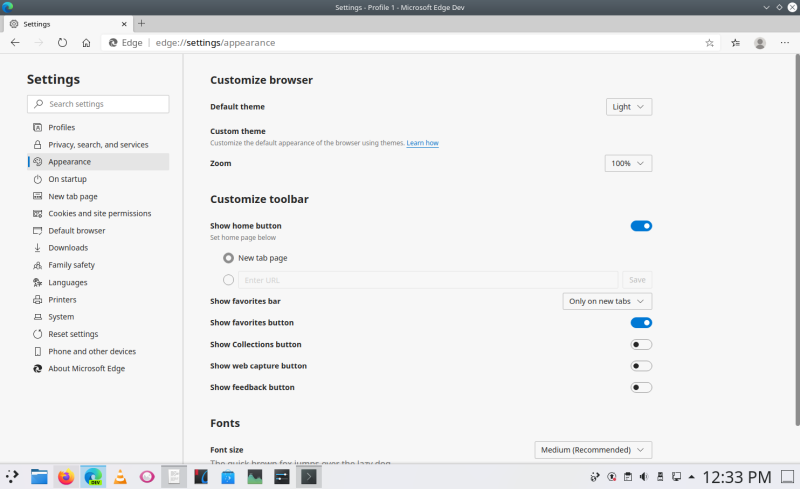Screen dimensions: 800x489
Task: Show hidden system tray icons arrow
Action: pyautogui.click(x=692, y=477)
